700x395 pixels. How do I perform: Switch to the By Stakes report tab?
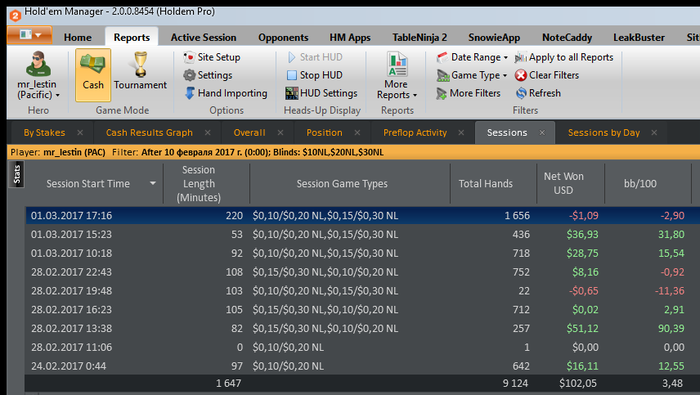[x=44, y=133]
